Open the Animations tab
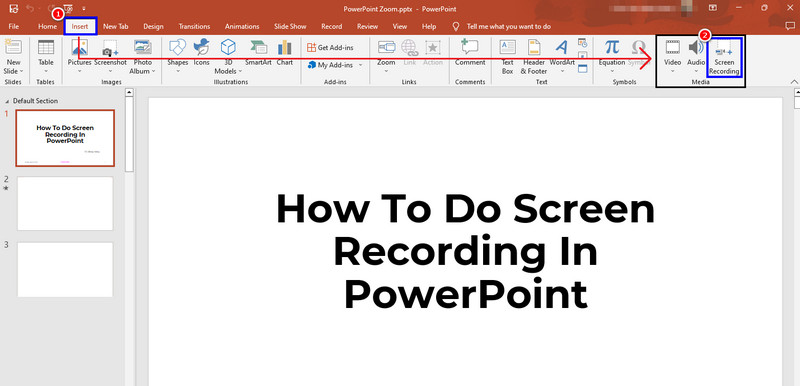The width and height of the screenshot is (800, 386). tap(242, 27)
